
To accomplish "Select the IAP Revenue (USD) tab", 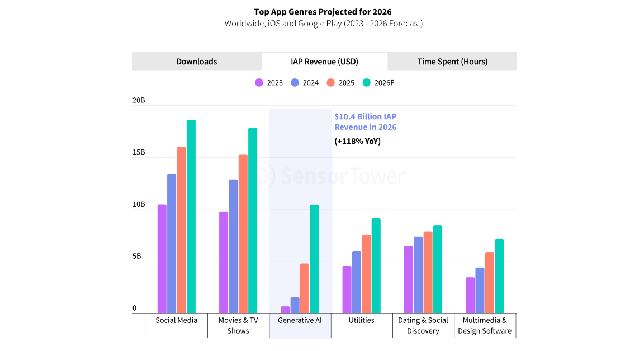I will (324, 62).
